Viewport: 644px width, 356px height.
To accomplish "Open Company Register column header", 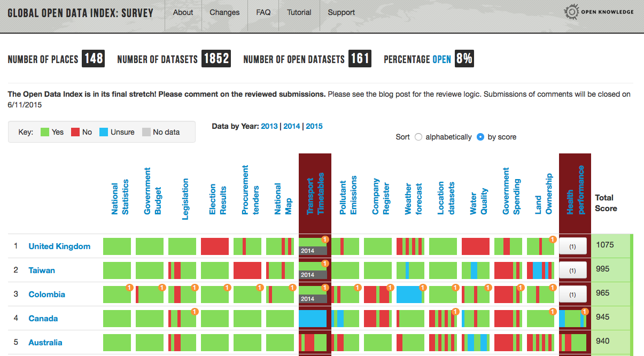I will (381, 197).
